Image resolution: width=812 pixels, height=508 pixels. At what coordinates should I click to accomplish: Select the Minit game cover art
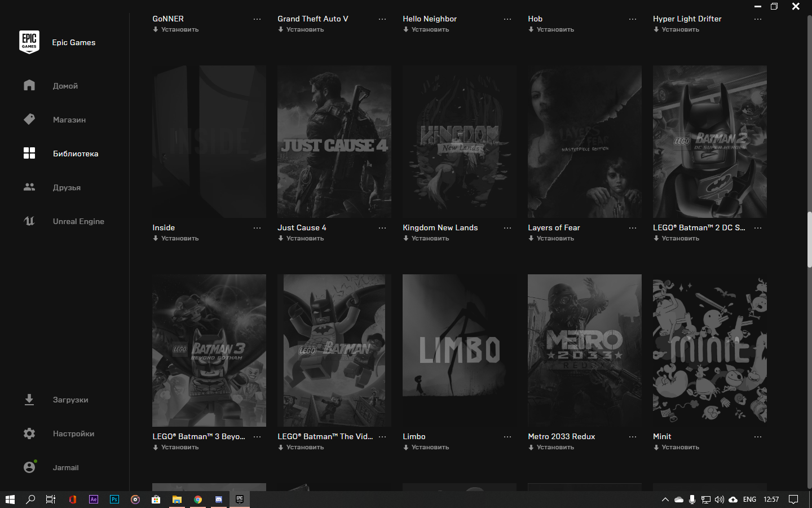pyautogui.click(x=709, y=351)
